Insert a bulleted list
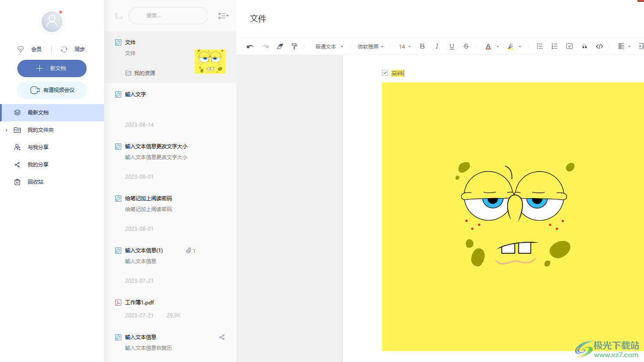The height and width of the screenshot is (362, 644). click(x=540, y=46)
